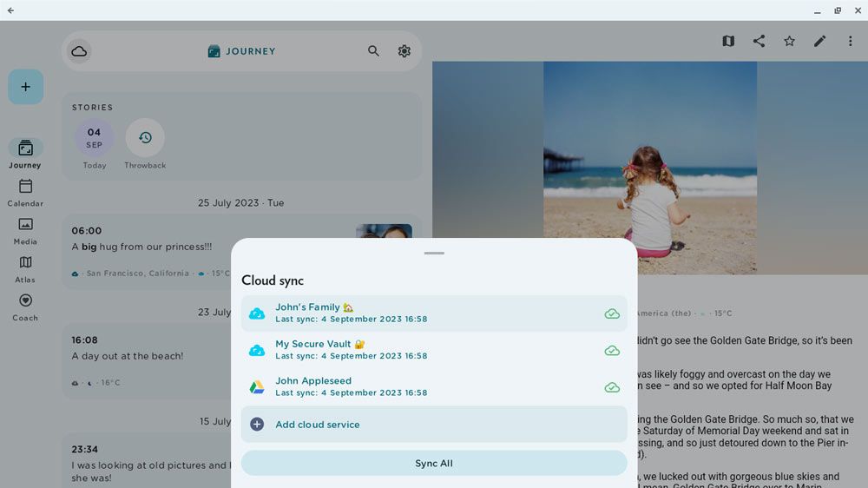Restore the window size
The height and width of the screenshot is (488, 868).
coord(838,10)
